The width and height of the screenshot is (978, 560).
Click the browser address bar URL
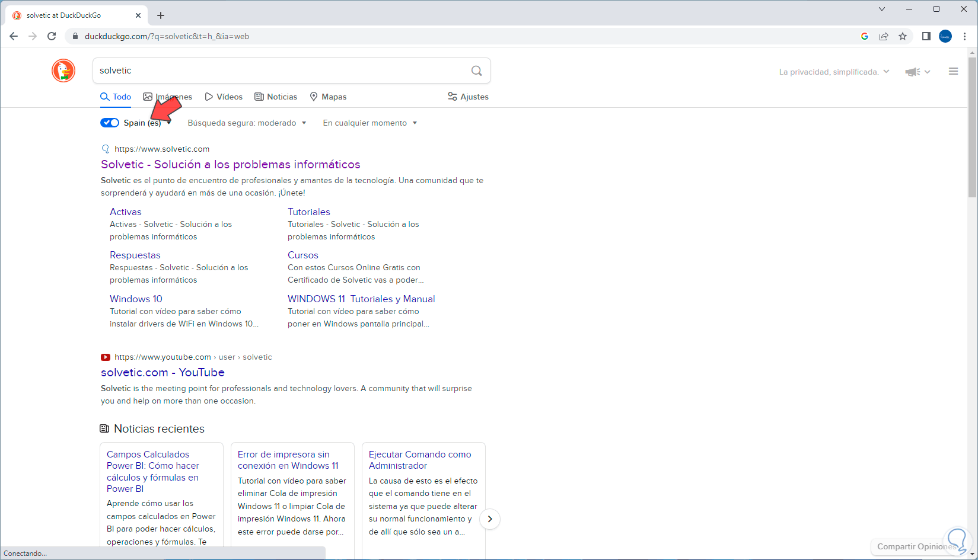[x=167, y=36]
